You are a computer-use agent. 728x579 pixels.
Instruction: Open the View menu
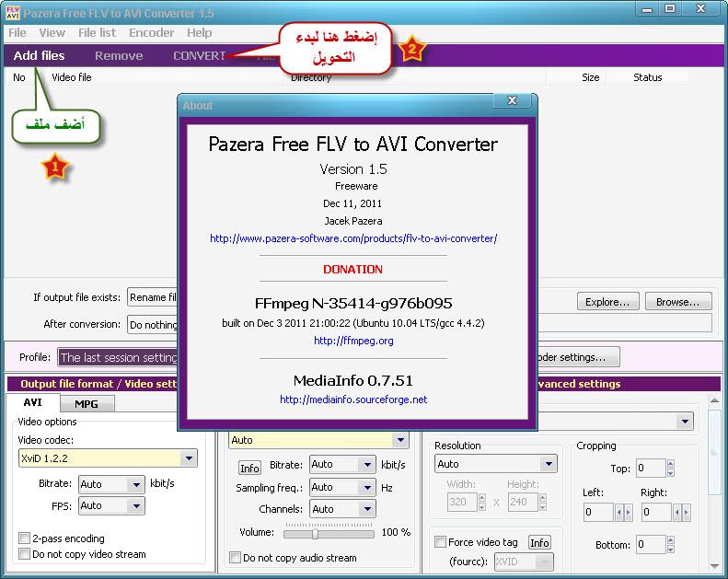pyautogui.click(x=52, y=33)
